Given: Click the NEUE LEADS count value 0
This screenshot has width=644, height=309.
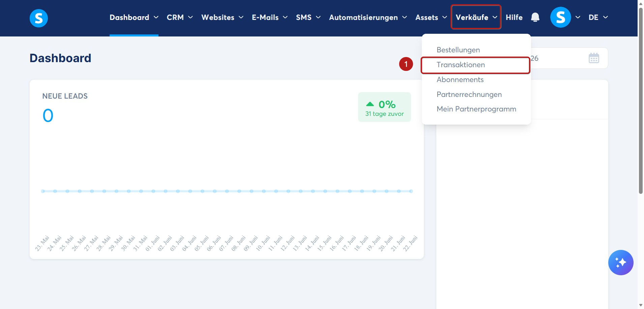Looking at the screenshot, I should click(48, 115).
